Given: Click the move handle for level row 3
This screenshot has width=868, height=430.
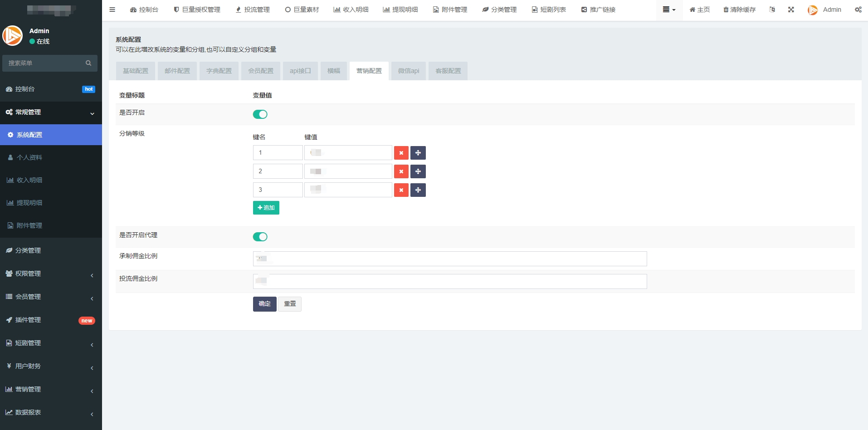Looking at the screenshot, I should (x=418, y=190).
